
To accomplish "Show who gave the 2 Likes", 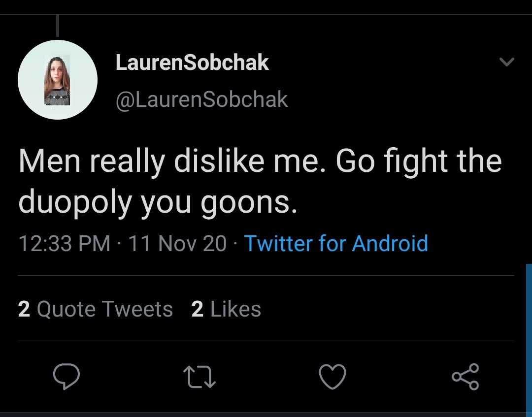I will [x=226, y=309].
